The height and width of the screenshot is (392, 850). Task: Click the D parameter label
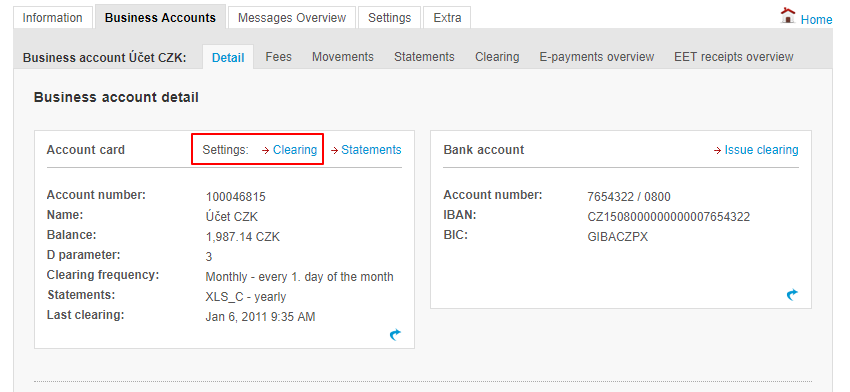tap(83, 255)
